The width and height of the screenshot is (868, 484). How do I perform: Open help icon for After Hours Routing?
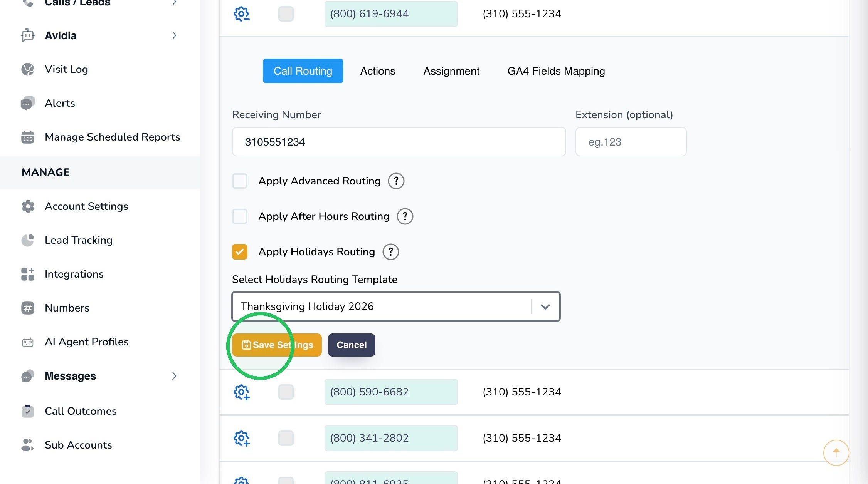pyautogui.click(x=405, y=216)
